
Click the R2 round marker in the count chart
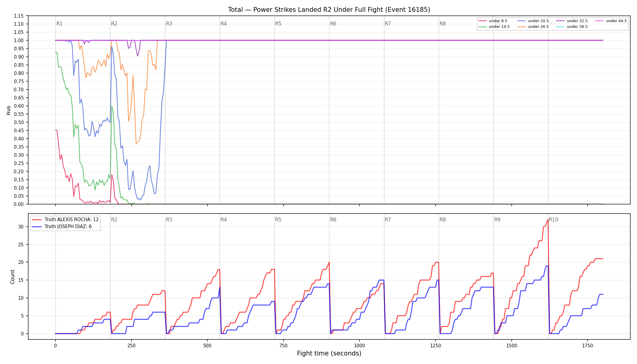click(114, 220)
